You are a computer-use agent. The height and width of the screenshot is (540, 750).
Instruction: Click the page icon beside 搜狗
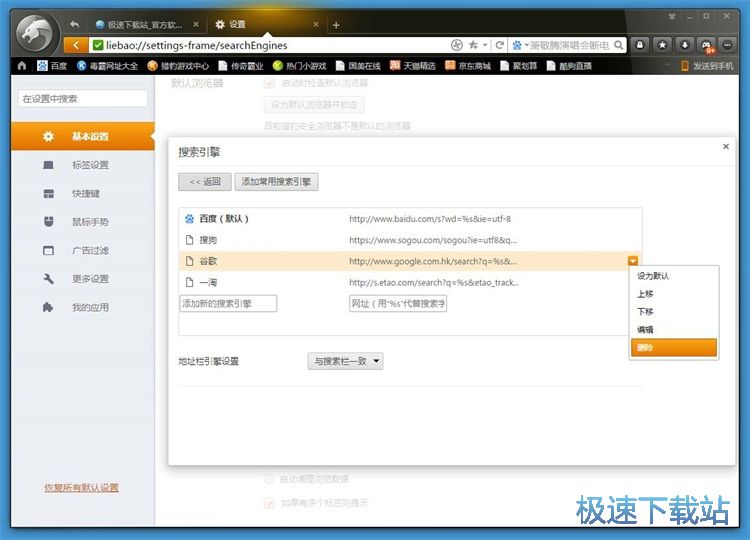click(x=189, y=240)
